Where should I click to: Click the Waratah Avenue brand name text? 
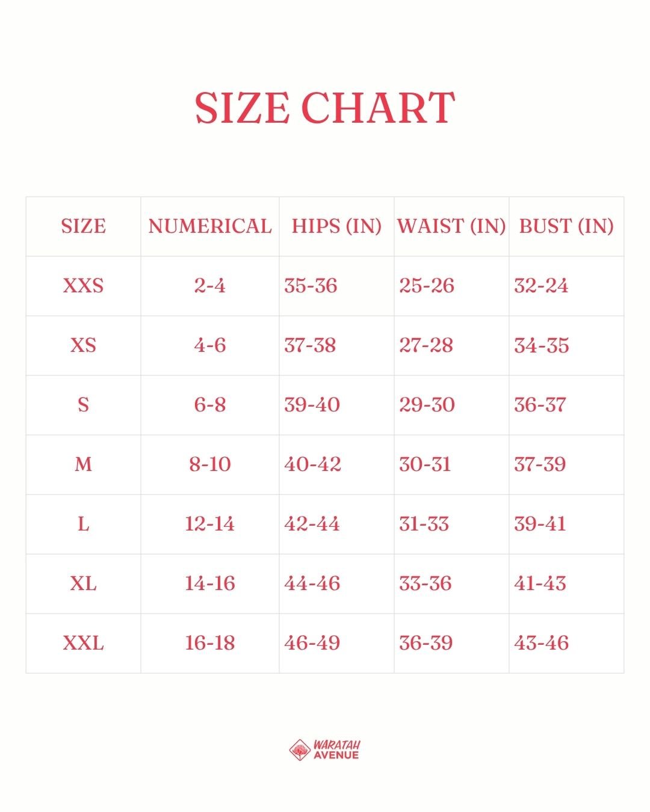tap(336, 750)
